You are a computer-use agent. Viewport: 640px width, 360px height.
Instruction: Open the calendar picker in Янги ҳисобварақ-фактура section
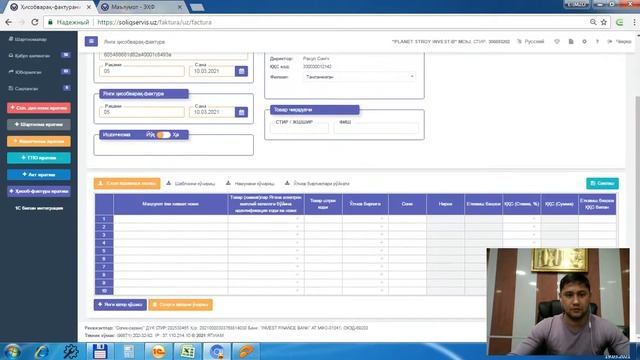[x=241, y=112]
